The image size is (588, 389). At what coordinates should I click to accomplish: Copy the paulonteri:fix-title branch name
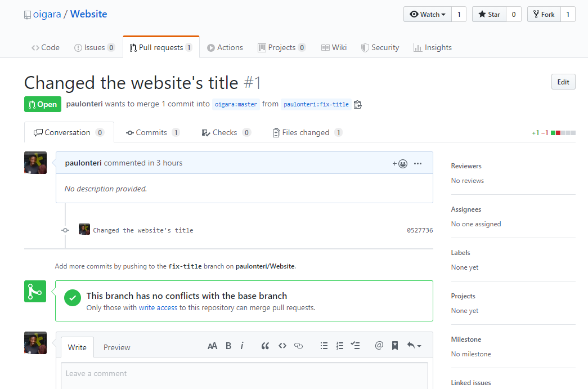click(x=357, y=104)
